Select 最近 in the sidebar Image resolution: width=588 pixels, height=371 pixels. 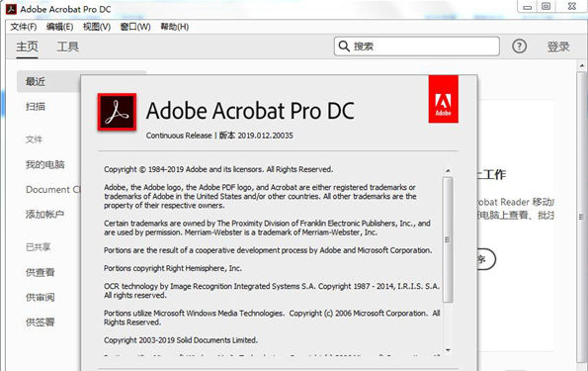(48, 81)
